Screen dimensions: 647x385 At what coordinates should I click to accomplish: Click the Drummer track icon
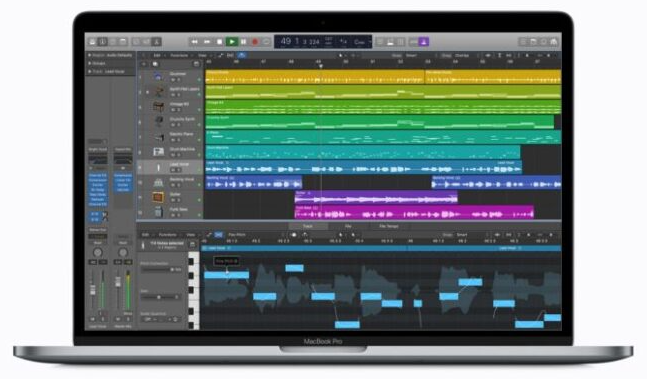pyautogui.click(x=158, y=76)
